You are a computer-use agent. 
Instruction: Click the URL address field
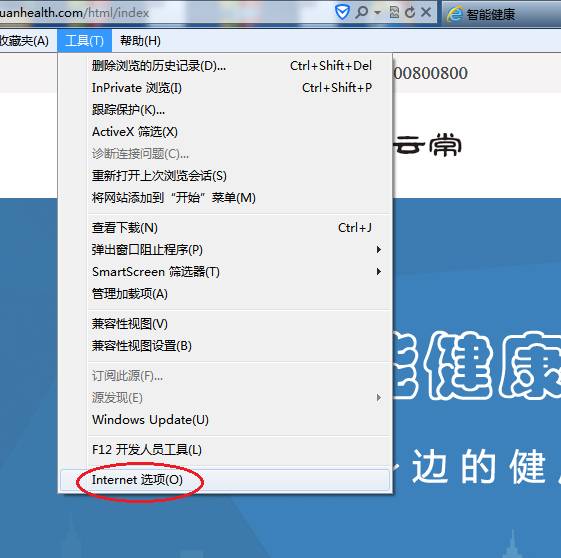click(x=165, y=13)
